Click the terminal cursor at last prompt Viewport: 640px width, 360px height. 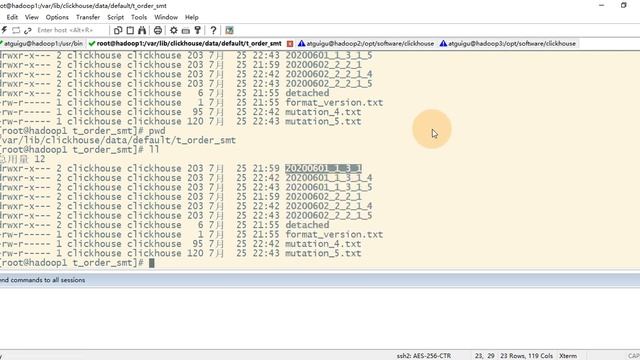151,263
